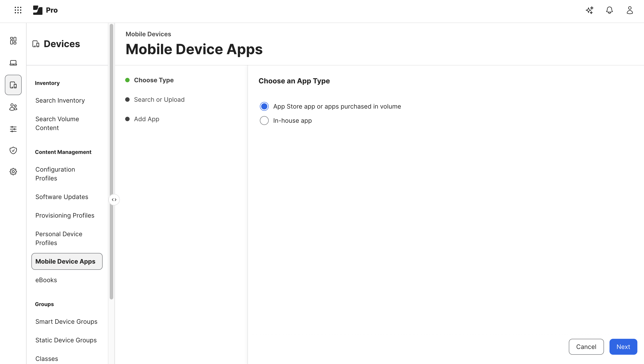Open the Devices section via phone icon
The image size is (644, 364).
[x=13, y=85]
